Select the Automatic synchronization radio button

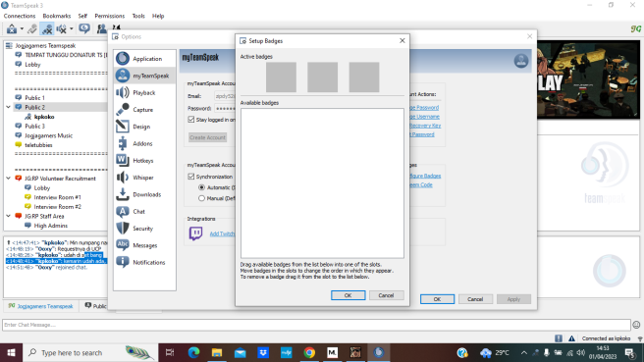[201, 187]
